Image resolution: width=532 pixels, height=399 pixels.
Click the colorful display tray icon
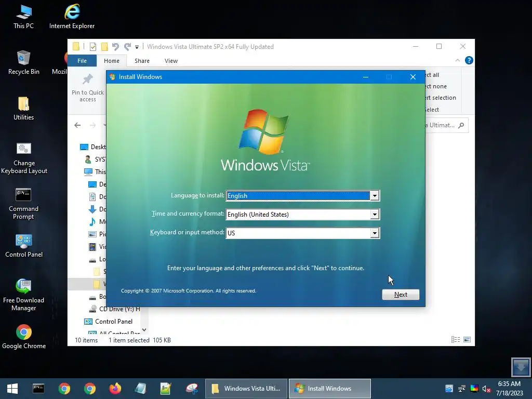pyautogui.click(x=474, y=389)
